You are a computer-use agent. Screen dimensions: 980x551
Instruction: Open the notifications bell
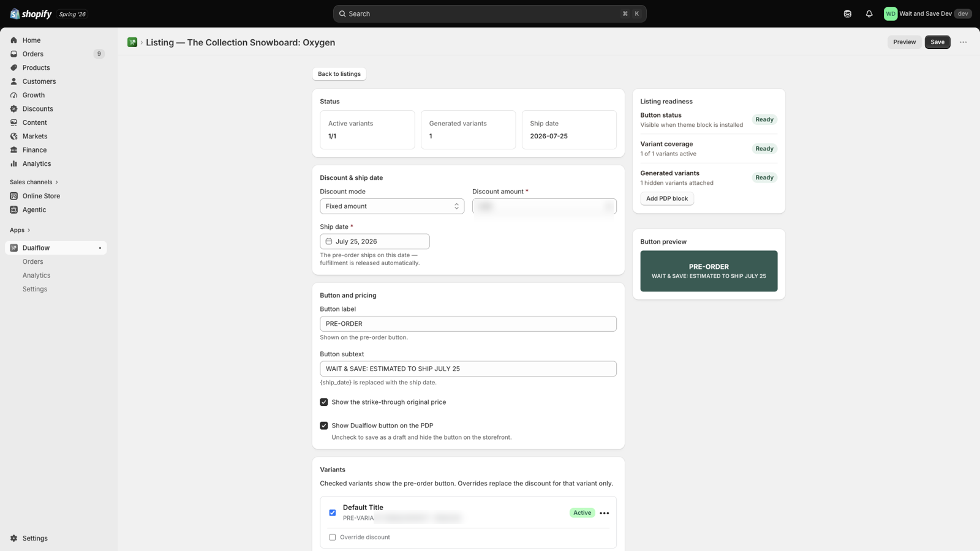[869, 13]
